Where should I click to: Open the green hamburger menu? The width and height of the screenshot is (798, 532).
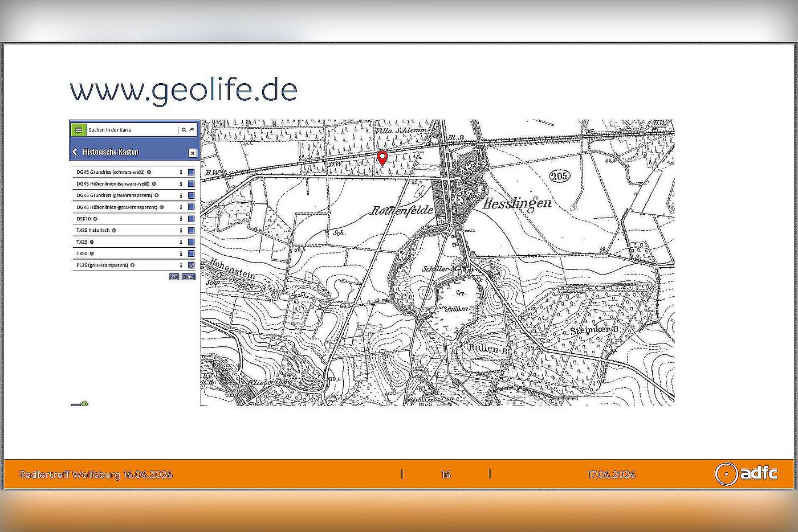(79, 130)
